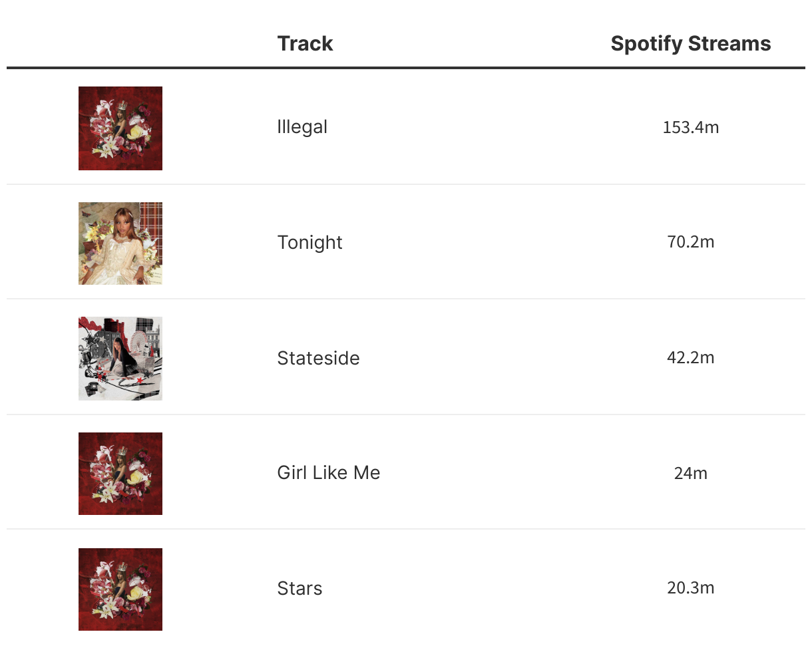The height and width of the screenshot is (652, 812).
Task: Click the 42.2m streams figure
Action: point(690,358)
